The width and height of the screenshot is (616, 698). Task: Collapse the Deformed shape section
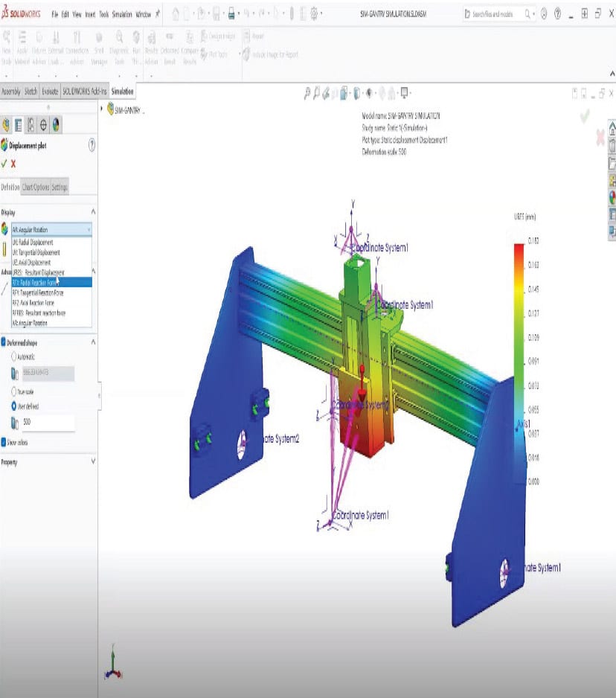point(93,342)
